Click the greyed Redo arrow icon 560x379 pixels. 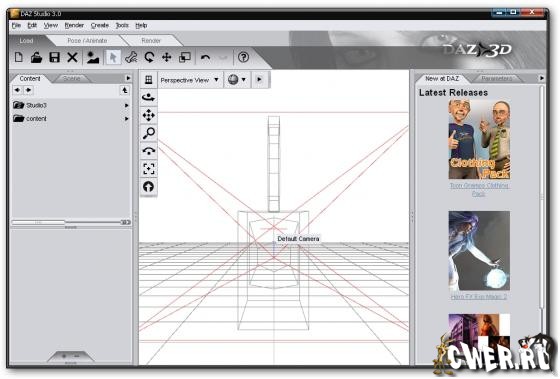click(223, 57)
